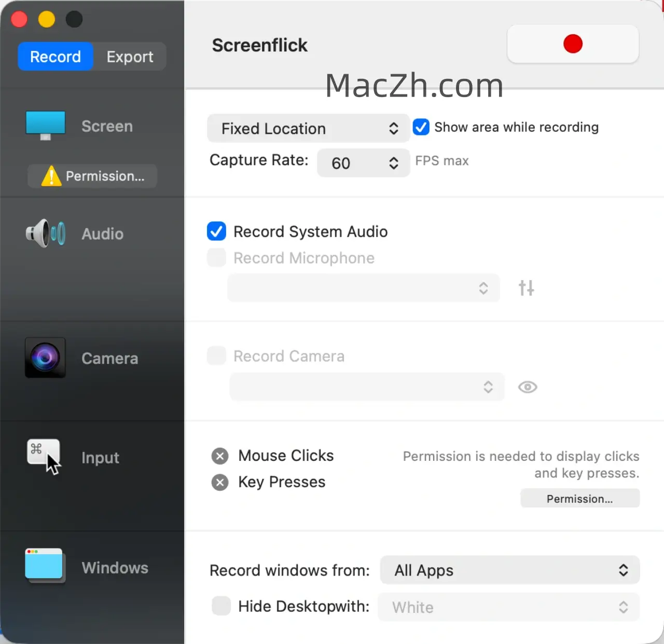Click the blue monitor Screen icon
Viewport: 664px width, 644px height.
46,125
